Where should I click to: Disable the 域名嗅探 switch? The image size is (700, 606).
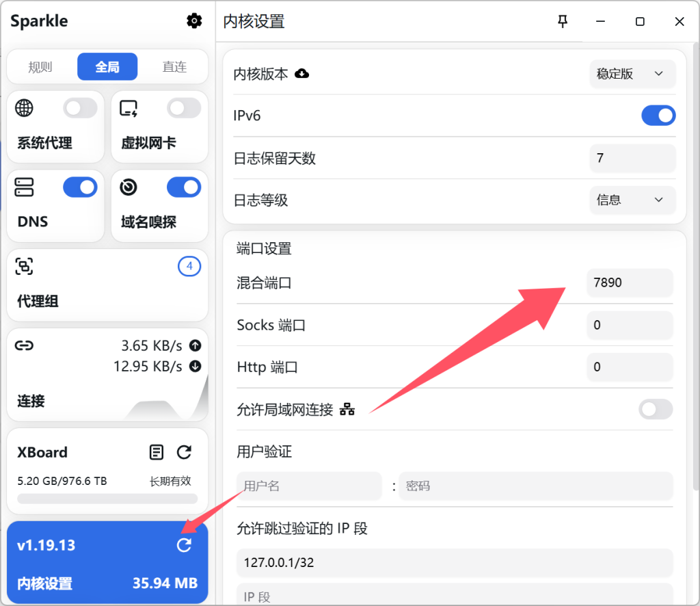click(184, 187)
